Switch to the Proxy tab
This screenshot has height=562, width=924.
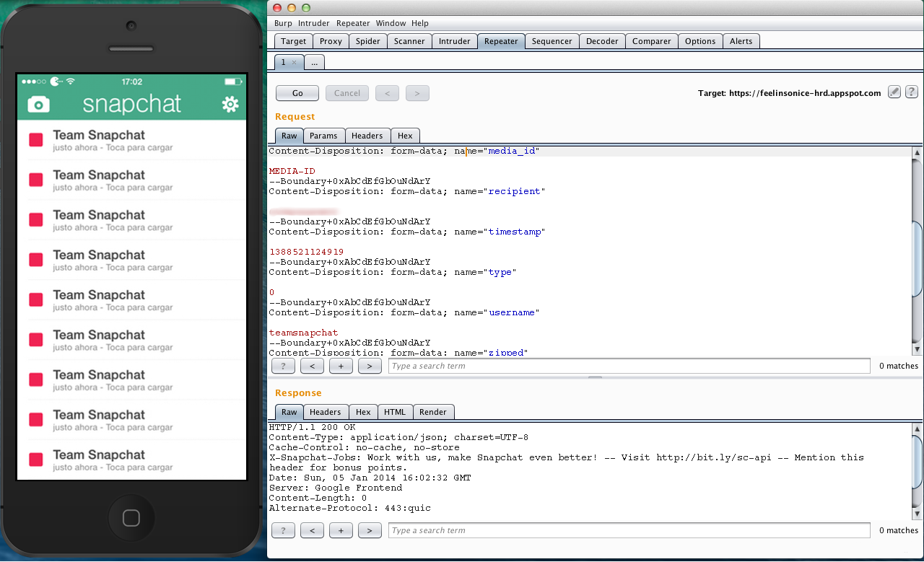331,41
